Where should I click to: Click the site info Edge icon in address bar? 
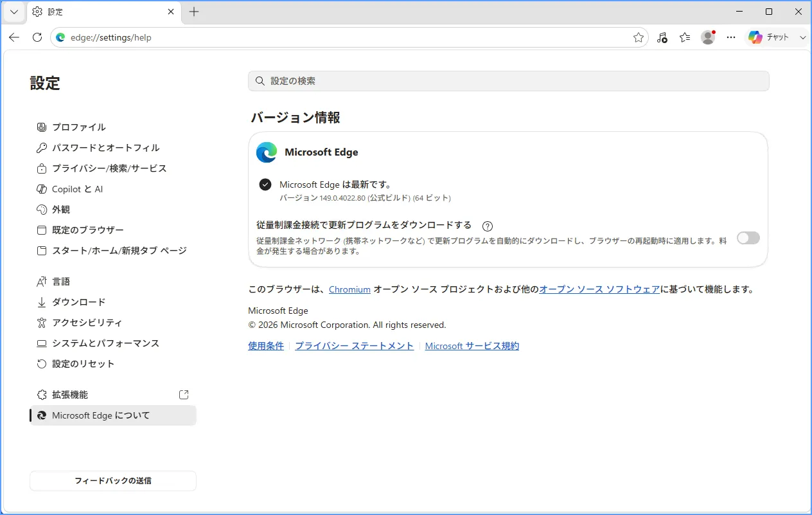60,37
